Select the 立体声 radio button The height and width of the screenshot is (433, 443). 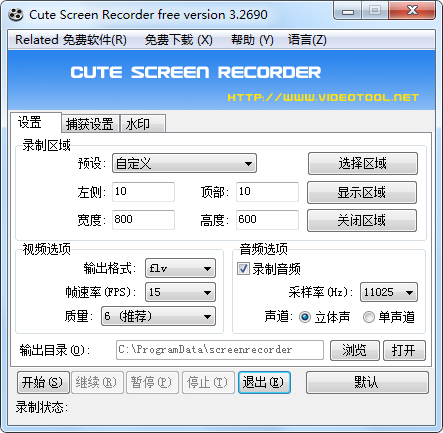point(305,317)
